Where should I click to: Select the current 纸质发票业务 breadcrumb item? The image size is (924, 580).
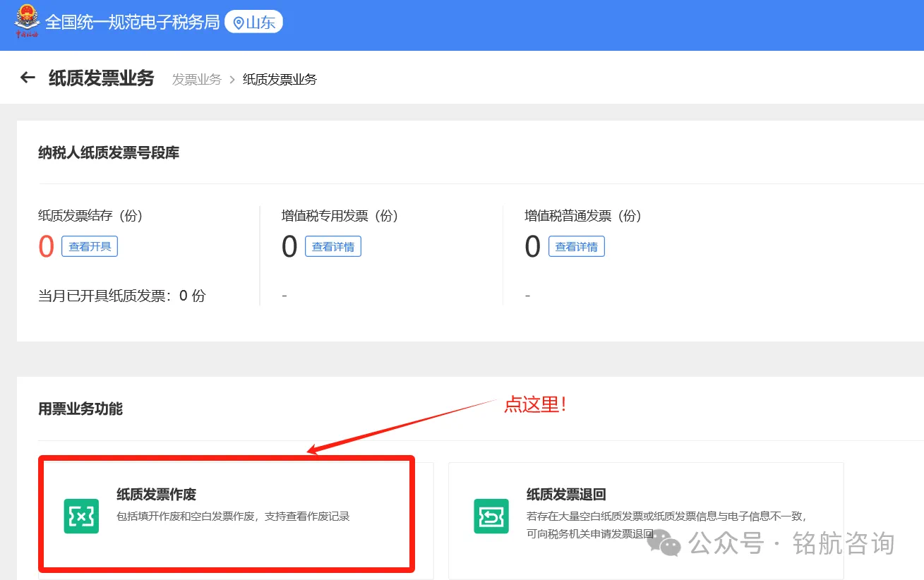click(x=280, y=80)
